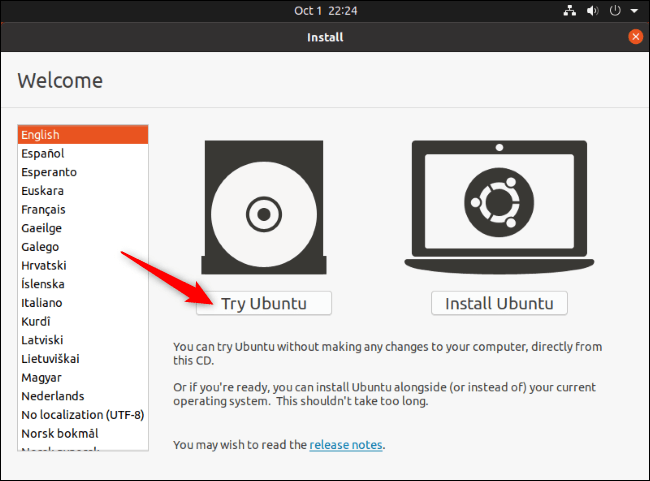Image resolution: width=650 pixels, height=481 pixels.
Task: Close the Install window with orange X
Action: pyautogui.click(x=635, y=37)
